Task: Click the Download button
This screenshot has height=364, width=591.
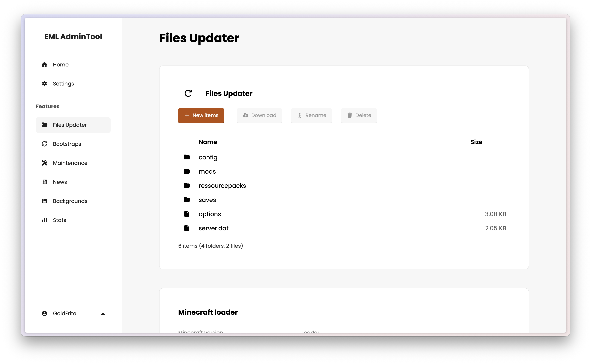Action: [x=259, y=115]
